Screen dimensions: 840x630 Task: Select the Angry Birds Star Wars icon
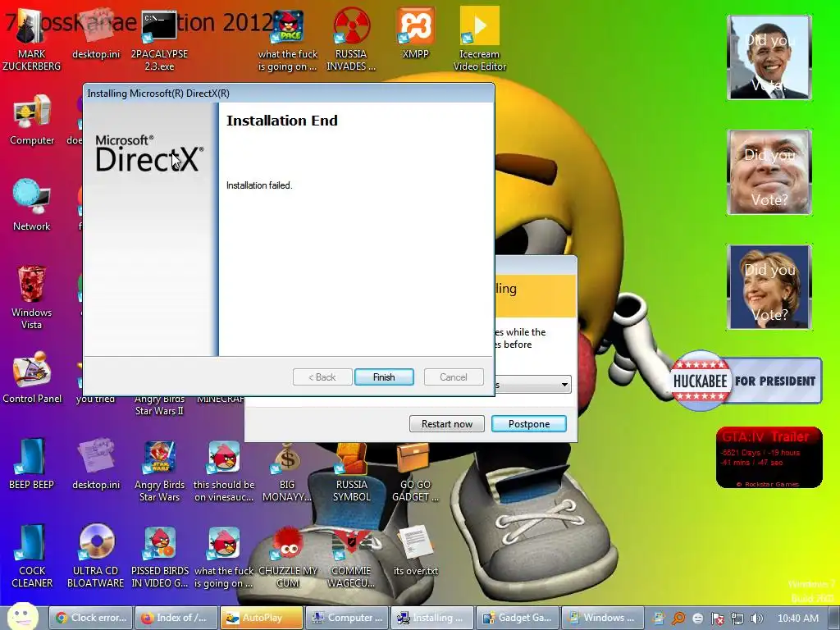160,470
